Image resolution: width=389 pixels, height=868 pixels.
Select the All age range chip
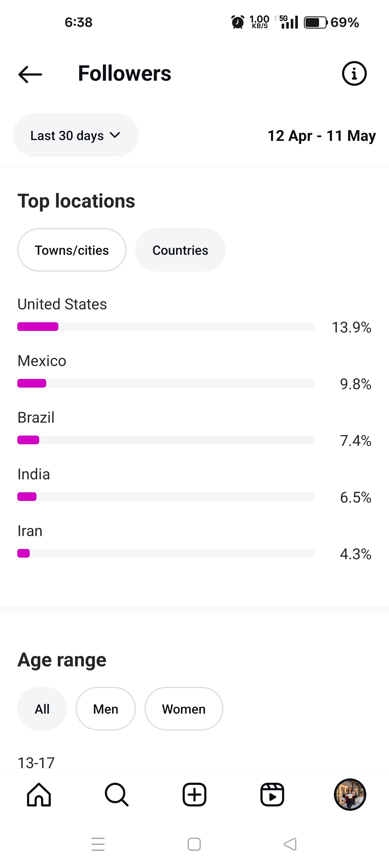(x=42, y=708)
